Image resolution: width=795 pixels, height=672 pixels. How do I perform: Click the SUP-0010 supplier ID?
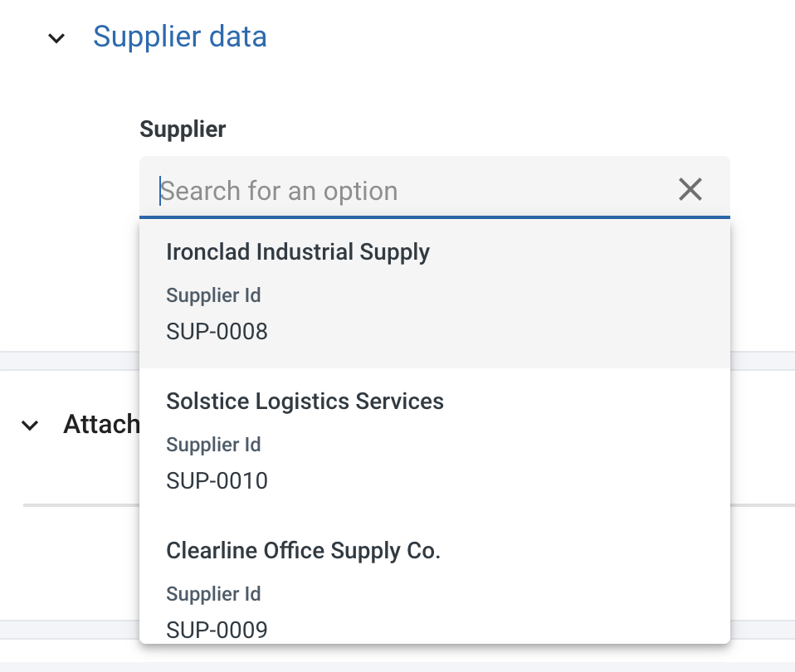click(217, 481)
